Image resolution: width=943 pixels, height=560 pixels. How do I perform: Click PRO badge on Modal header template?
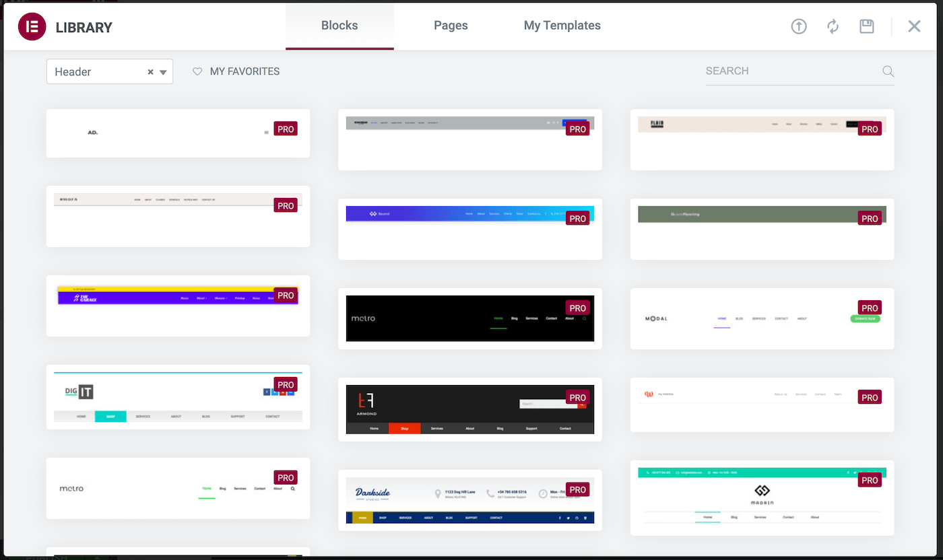click(870, 308)
